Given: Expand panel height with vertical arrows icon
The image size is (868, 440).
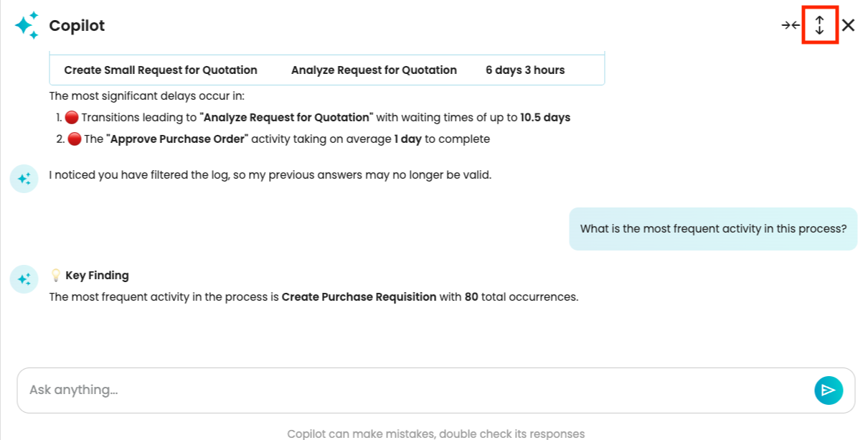Looking at the screenshot, I should pos(820,26).
